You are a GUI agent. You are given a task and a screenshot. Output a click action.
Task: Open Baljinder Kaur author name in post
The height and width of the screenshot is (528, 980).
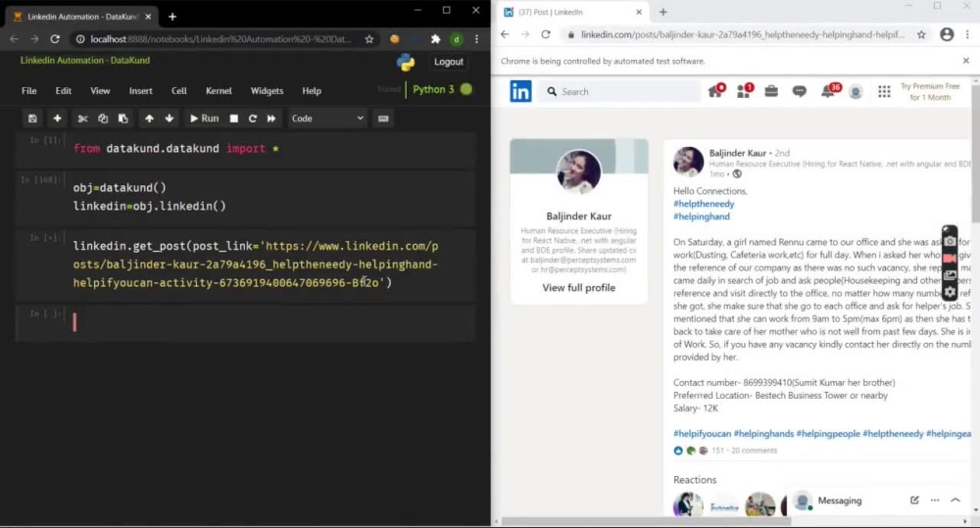click(x=738, y=153)
